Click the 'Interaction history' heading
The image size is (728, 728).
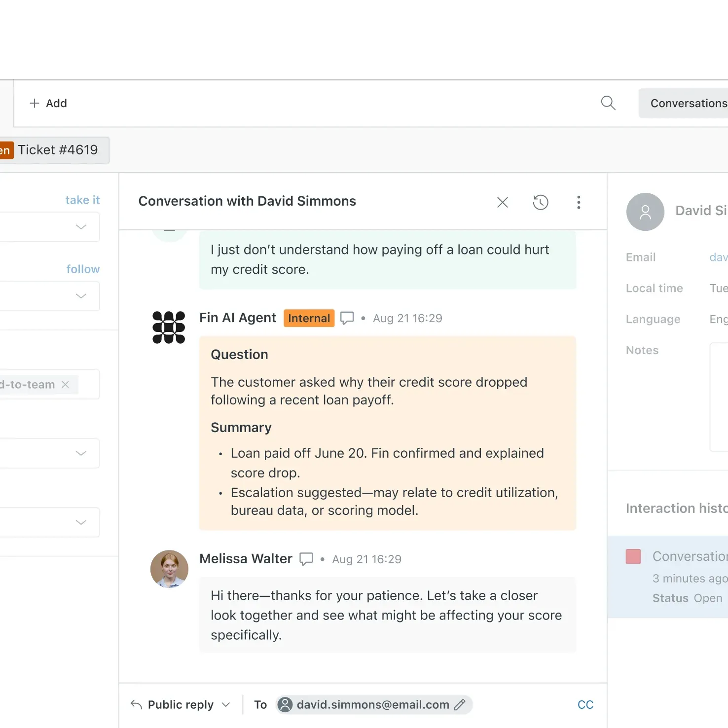[677, 508]
